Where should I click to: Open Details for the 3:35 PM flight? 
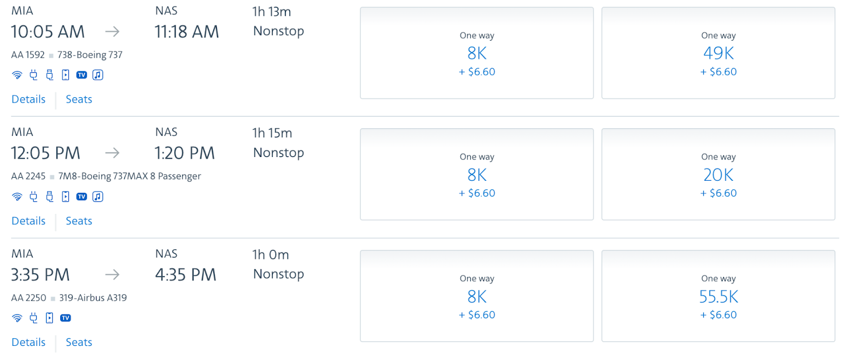pyautogui.click(x=29, y=343)
